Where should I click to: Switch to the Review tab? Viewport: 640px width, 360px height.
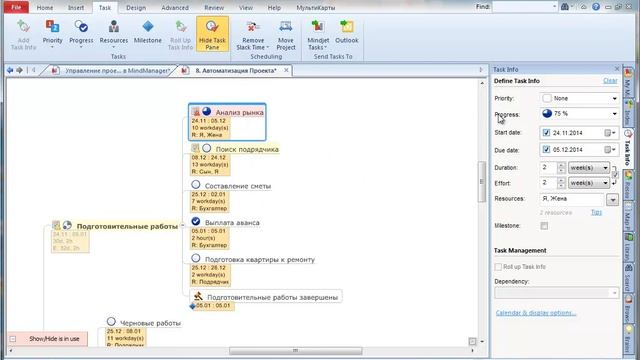tap(214, 8)
